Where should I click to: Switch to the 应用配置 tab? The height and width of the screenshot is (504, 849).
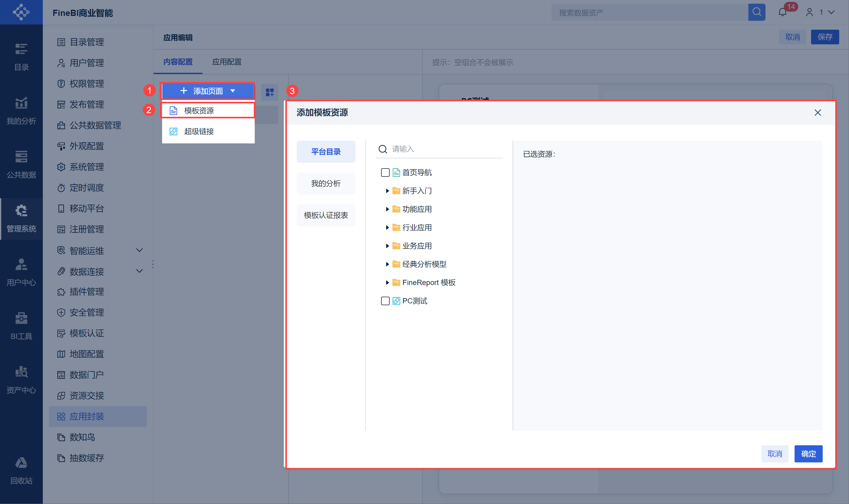227,62
